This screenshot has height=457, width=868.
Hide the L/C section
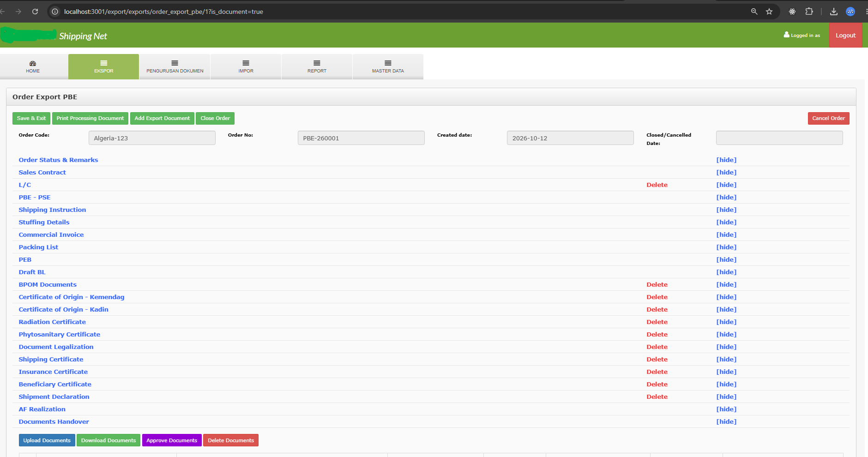point(726,185)
